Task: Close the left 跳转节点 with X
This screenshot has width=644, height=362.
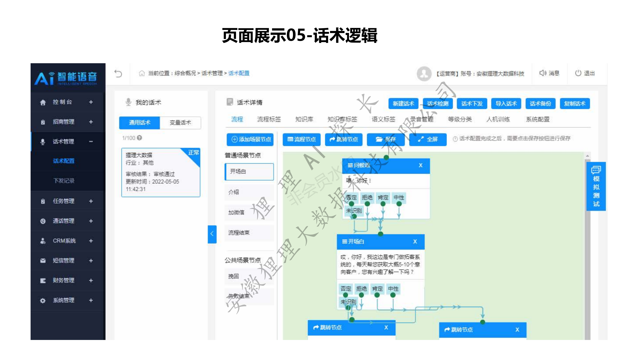Action: [386, 327]
